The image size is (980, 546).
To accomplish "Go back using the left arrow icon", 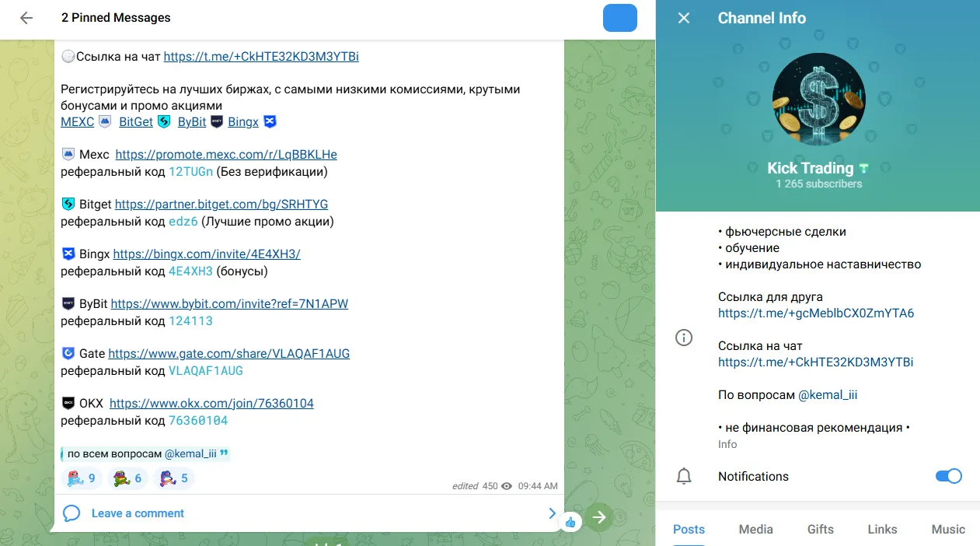I will pos(26,18).
